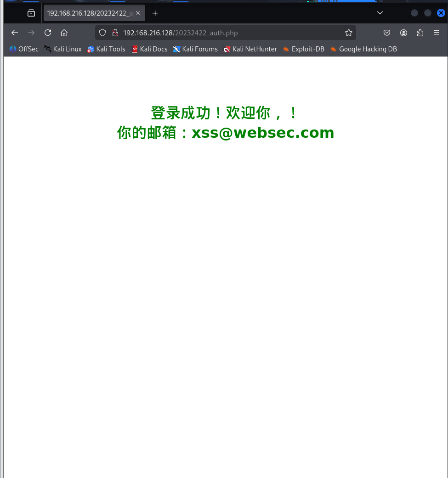Click the email xss@websec.com text
The image size is (448, 478).
[x=263, y=133]
